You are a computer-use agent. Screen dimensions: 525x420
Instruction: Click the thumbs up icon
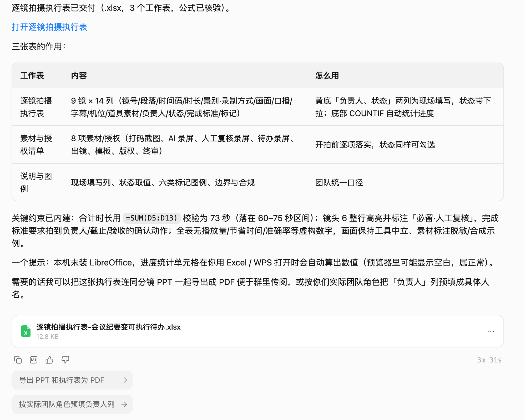tap(49, 360)
